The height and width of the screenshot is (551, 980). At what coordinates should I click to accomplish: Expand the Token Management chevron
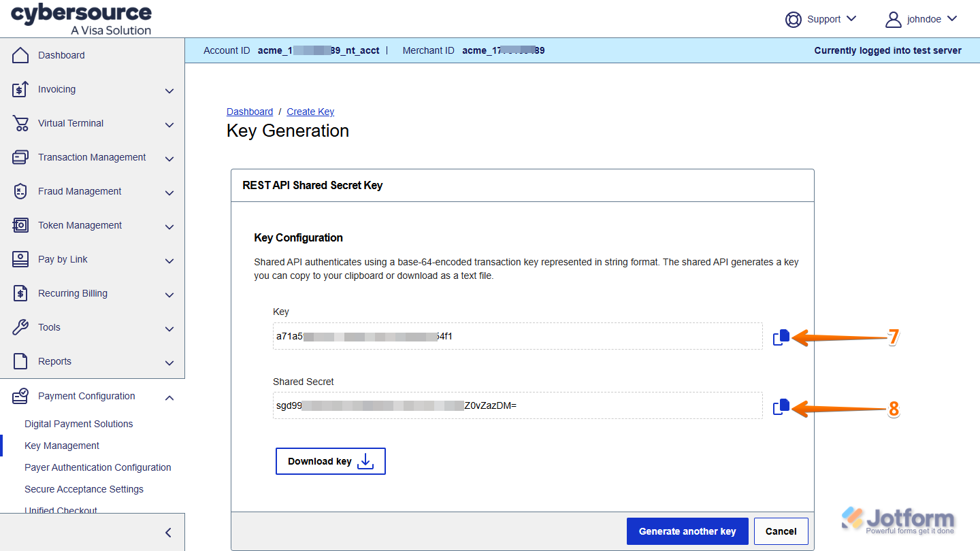pos(169,227)
